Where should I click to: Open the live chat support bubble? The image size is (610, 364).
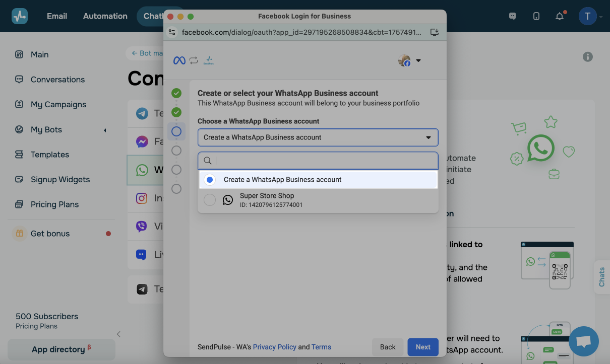(584, 341)
